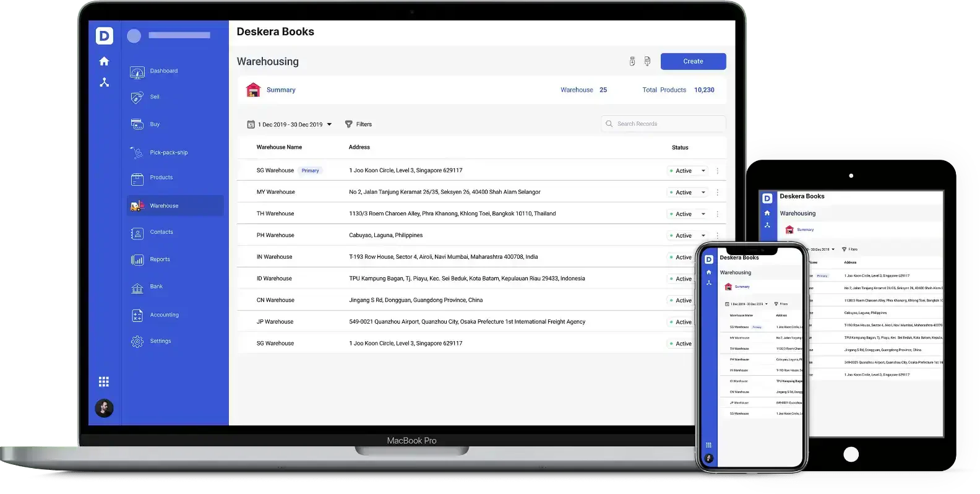The width and height of the screenshot is (980, 494).
Task: Open the date range dropdown on the phone
Action: point(746,304)
